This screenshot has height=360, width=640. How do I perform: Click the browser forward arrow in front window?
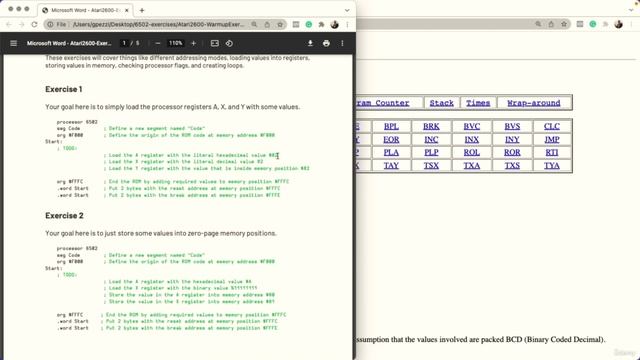point(22,24)
